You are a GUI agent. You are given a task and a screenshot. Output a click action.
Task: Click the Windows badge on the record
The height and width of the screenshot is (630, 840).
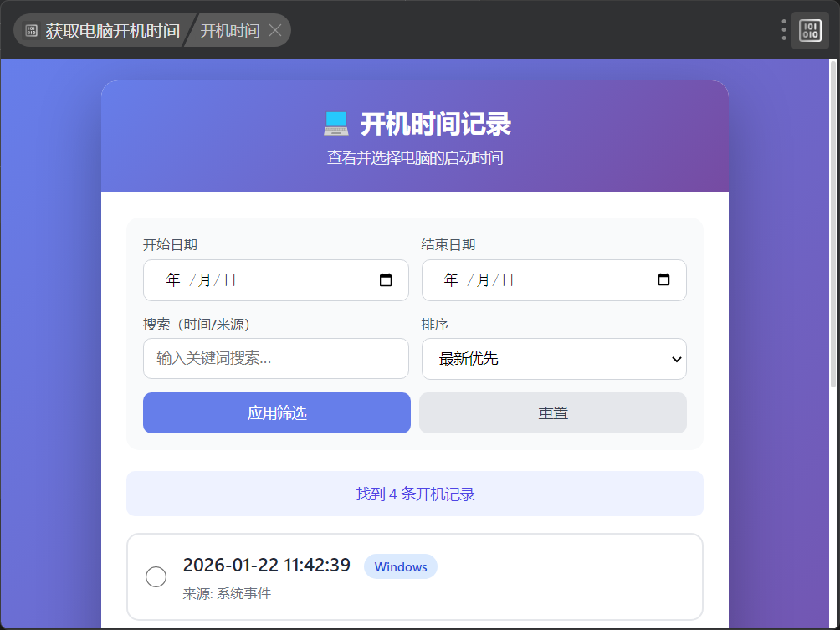point(401,567)
